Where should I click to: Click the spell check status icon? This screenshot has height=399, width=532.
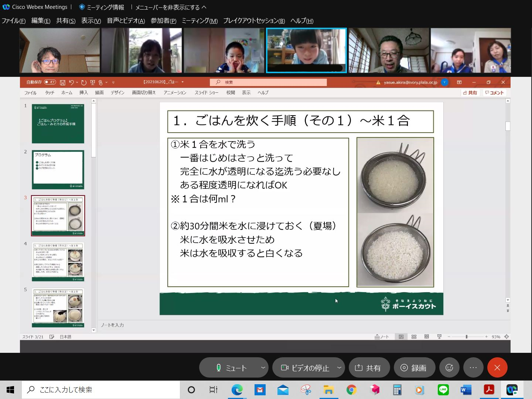(52, 337)
